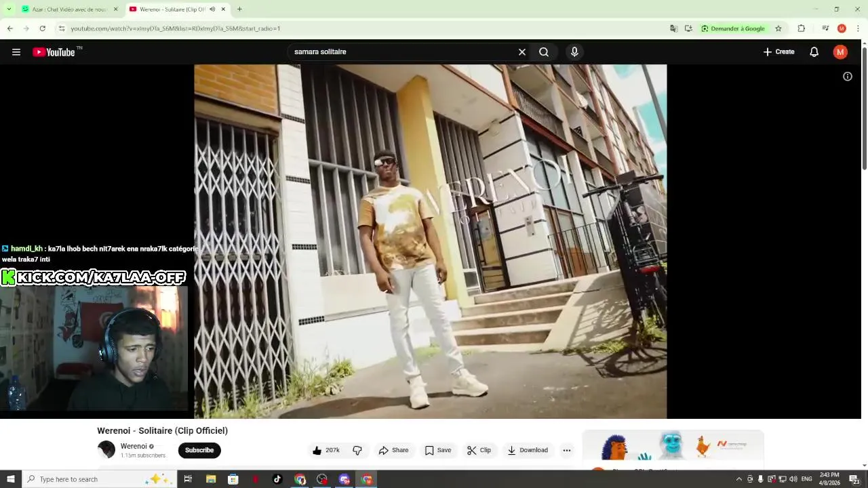Open Chrome translate page icon
The width and height of the screenshot is (868, 488).
673,28
